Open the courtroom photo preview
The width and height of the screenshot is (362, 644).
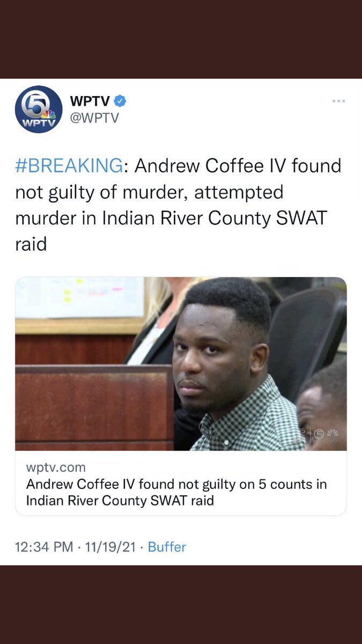click(x=181, y=364)
